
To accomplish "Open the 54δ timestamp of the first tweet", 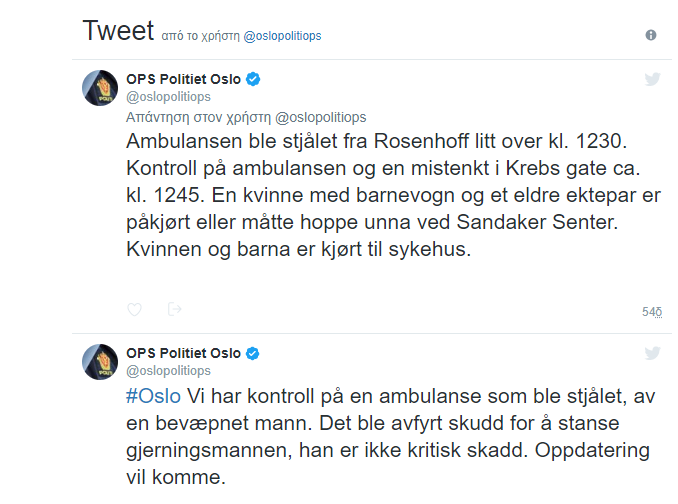I will pos(651,312).
